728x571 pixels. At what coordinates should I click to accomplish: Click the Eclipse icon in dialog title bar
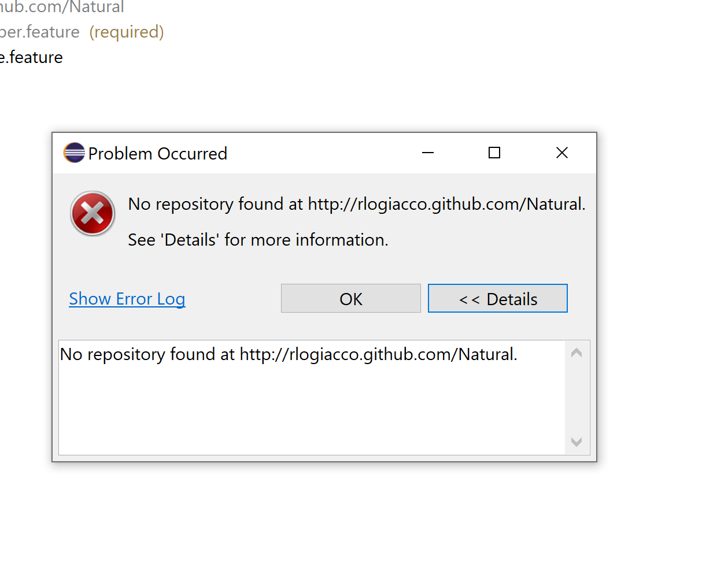click(74, 153)
